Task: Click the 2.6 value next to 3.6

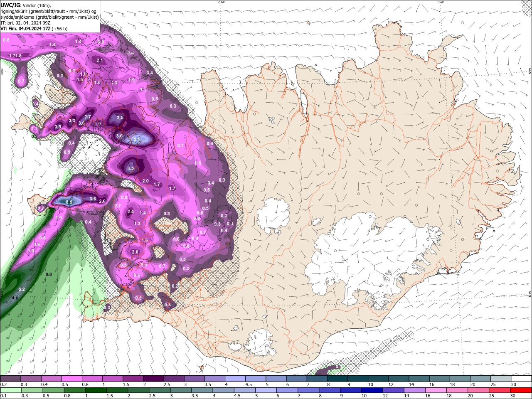Action: point(103,201)
